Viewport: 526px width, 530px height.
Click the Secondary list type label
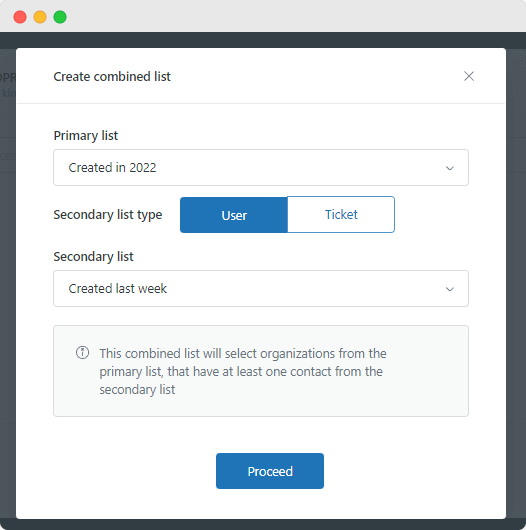108,215
